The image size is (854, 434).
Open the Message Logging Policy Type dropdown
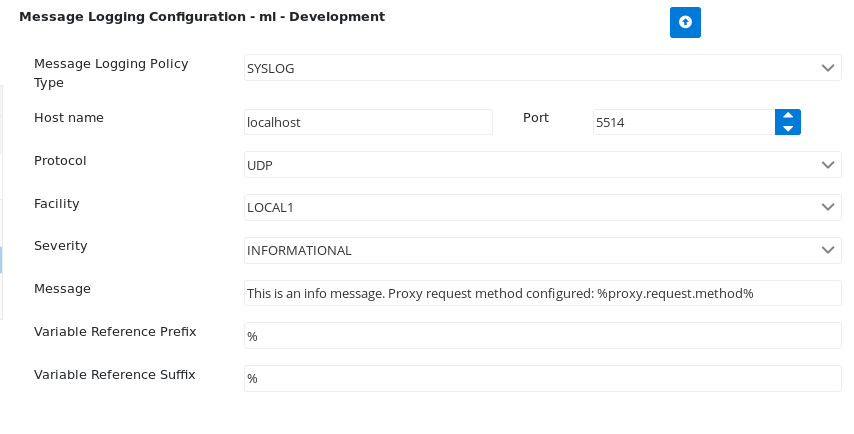pyautogui.click(x=542, y=68)
